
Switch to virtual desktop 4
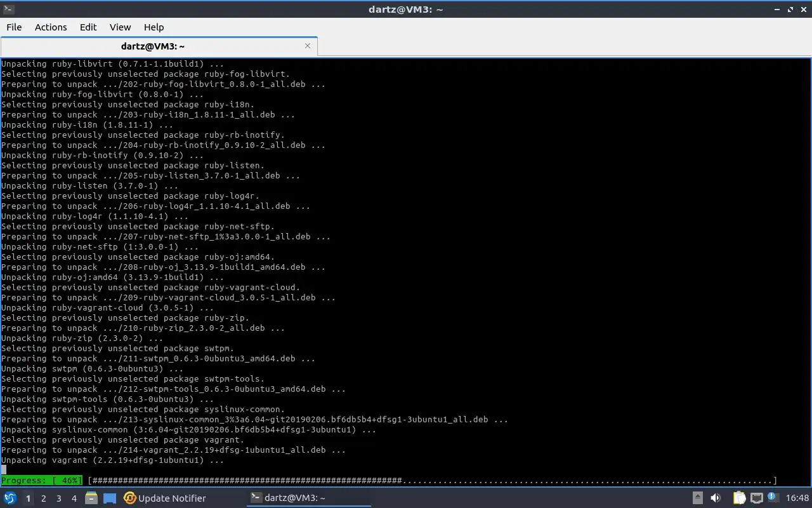74,498
